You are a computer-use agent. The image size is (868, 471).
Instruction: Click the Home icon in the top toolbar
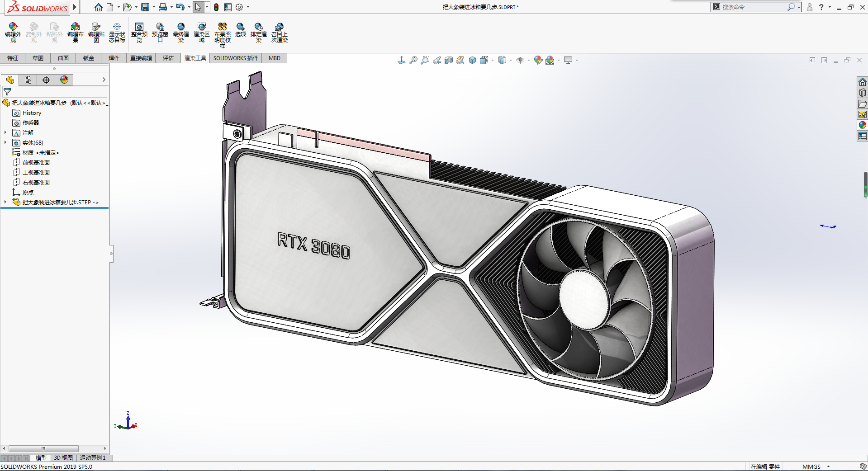pyautogui.click(x=98, y=7)
